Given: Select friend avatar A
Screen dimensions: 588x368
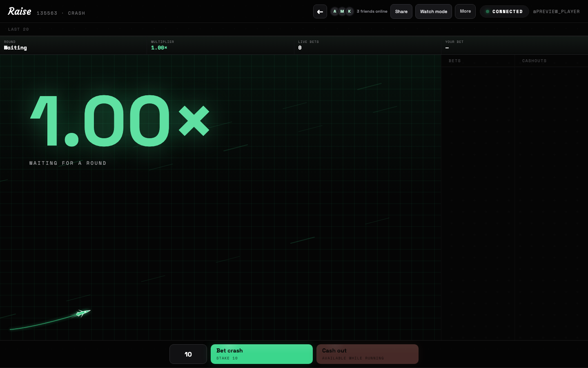Looking at the screenshot, I should [x=335, y=11].
